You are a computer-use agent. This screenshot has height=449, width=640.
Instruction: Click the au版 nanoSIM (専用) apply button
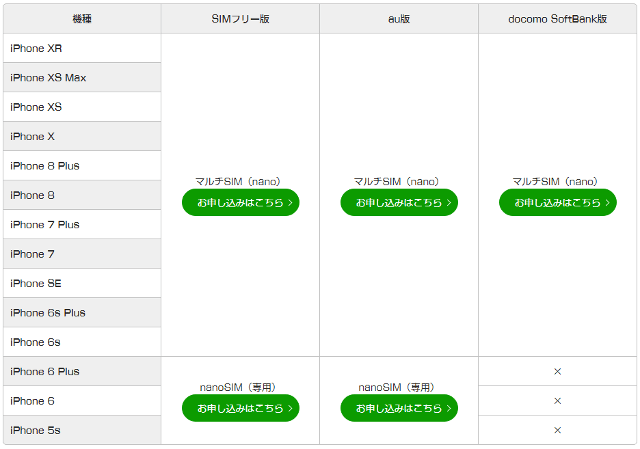point(399,408)
